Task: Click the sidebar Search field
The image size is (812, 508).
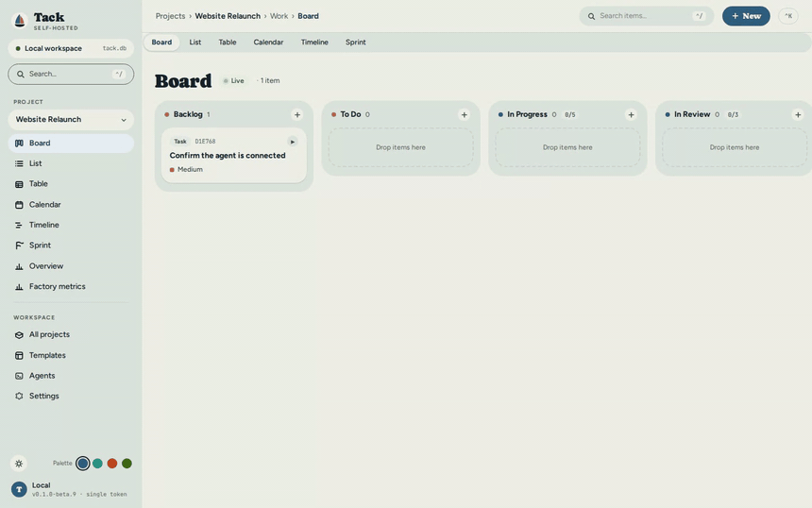Action: 71,75
